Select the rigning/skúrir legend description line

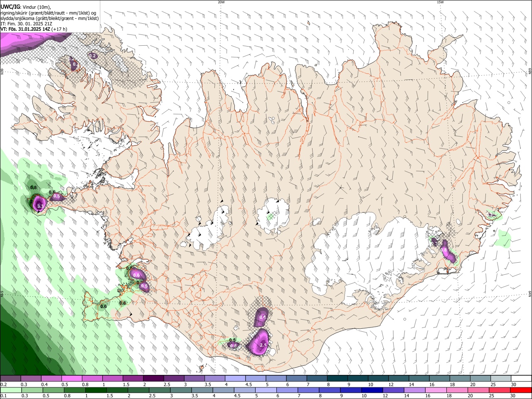(x=49, y=12)
